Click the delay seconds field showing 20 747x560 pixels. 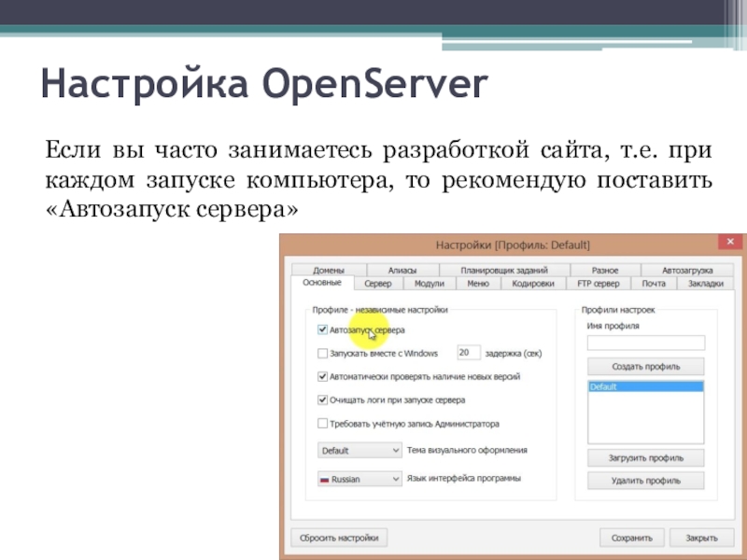469,353
